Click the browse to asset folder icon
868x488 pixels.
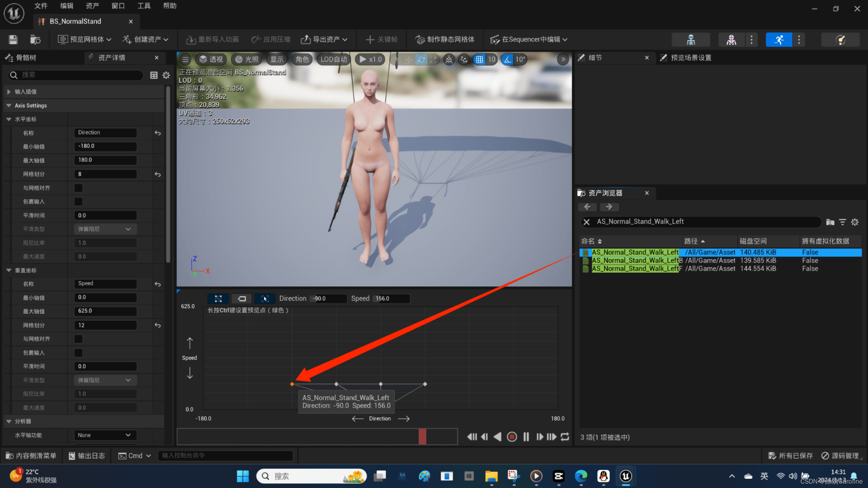pyautogui.click(x=35, y=40)
